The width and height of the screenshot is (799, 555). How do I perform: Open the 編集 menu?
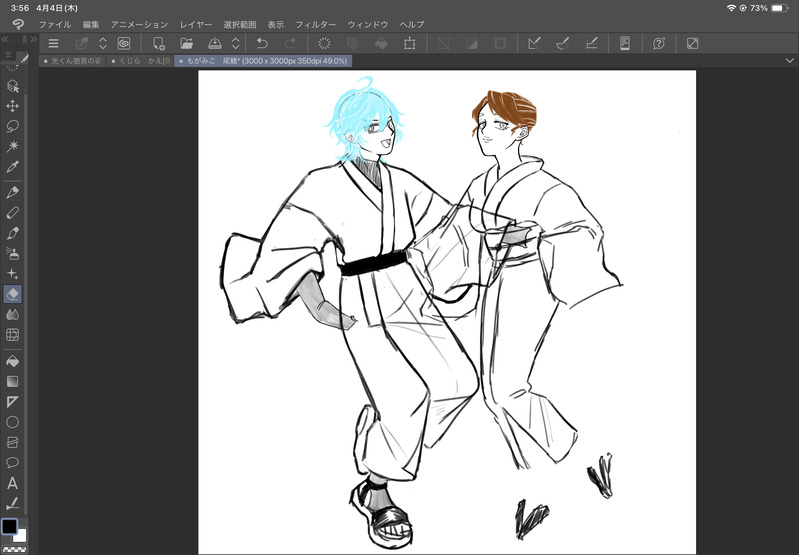click(x=91, y=24)
